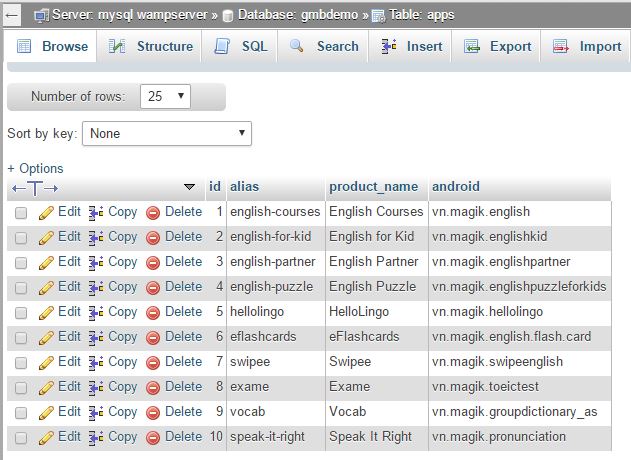631x460 pixels.
Task: Select the eflashcards row checkbox
Action: coord(21,338)
